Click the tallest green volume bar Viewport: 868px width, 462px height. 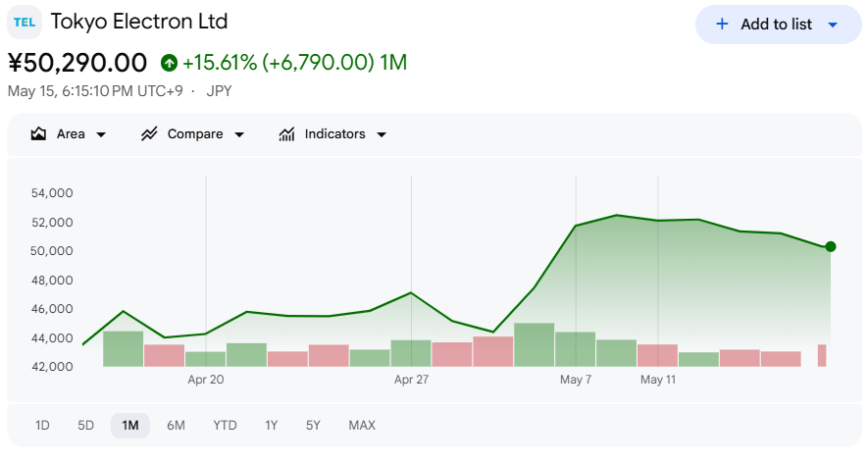click(535, 344)
